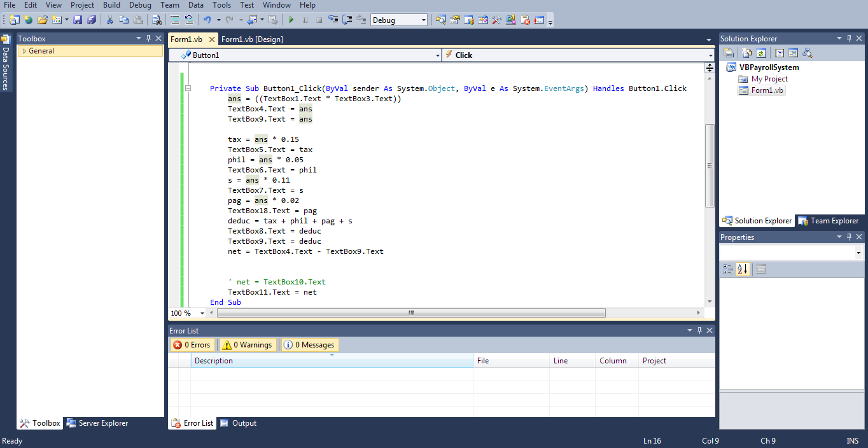Click the Step Into debugging icon
Image resolution: width=868 pixels, height=448 pixels.
point(332,20)
